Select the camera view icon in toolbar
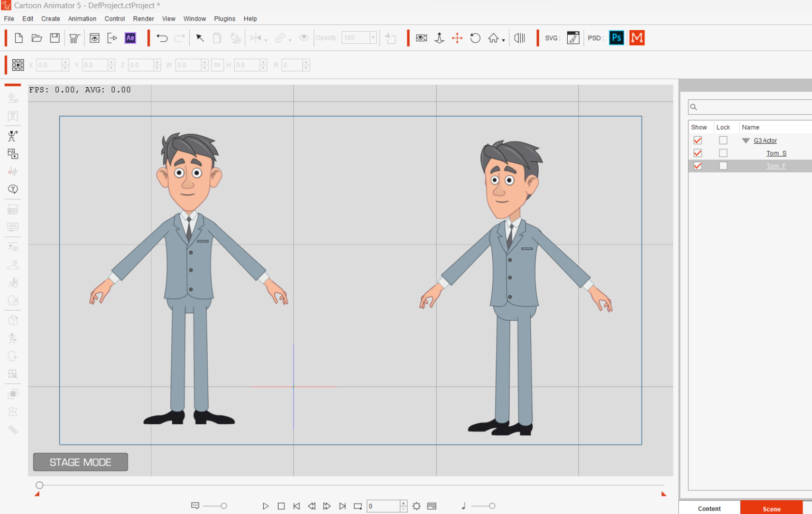 (x=421, y=38)
